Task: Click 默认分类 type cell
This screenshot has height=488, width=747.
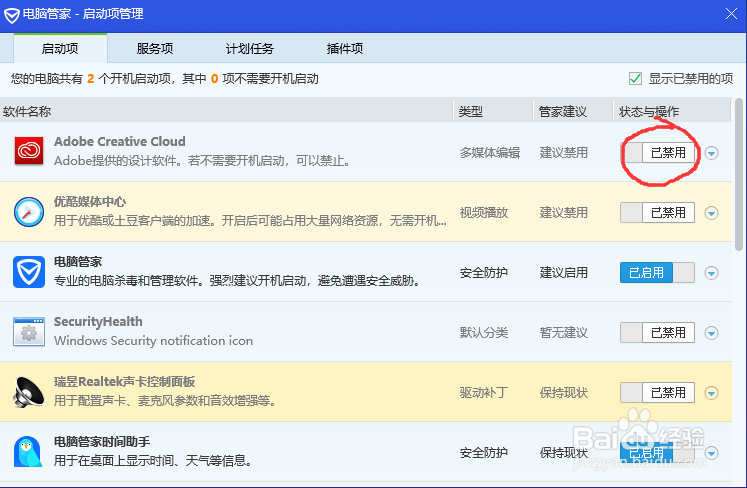Action: 484,333
